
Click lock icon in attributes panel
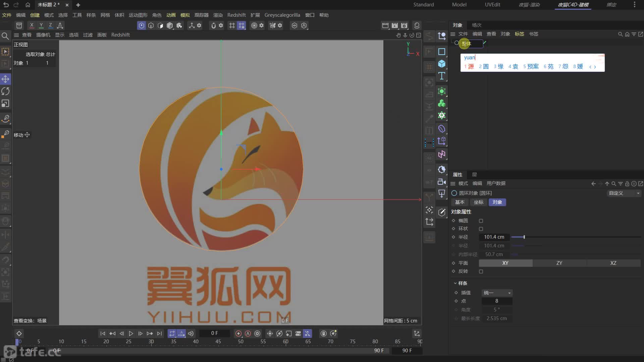pyautogui.click(x=627, y=184)
